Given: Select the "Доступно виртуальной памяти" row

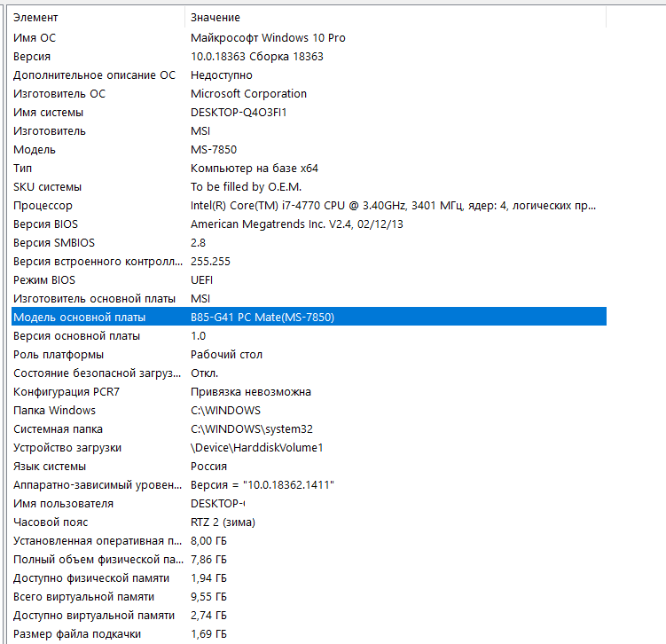Looking at the screenshot, I should [309, 615].
